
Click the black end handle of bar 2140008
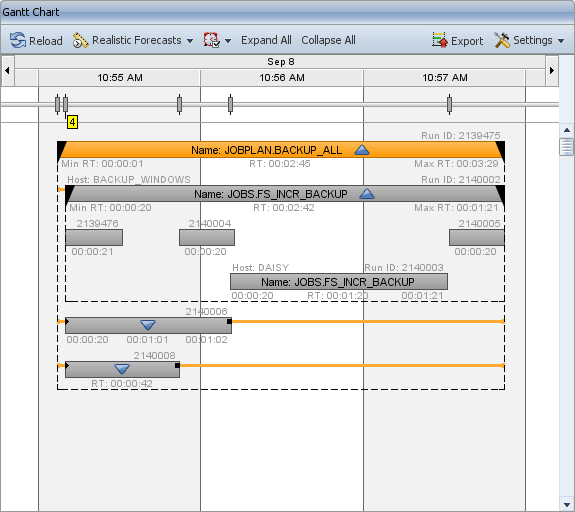177,365
